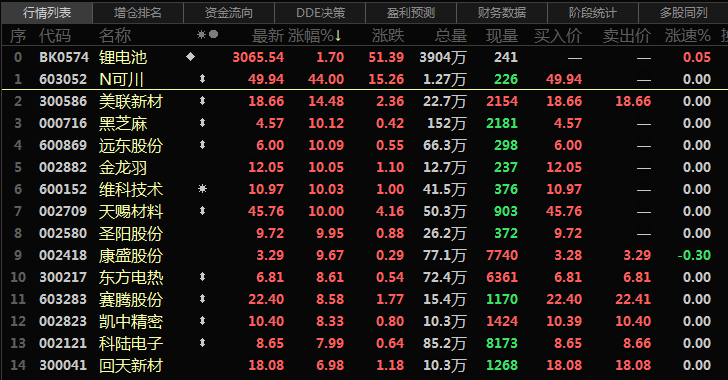Viewport: 728px width, 380px height.
Task: Sort by the 买入价 column header
Action: pos(558,36)
